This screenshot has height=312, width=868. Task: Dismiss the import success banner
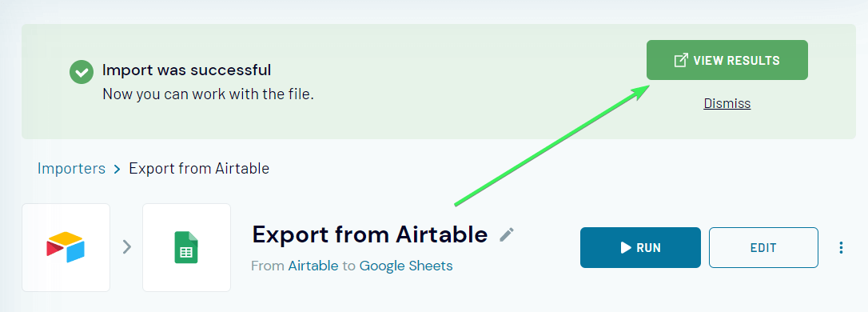click(727, 104)
